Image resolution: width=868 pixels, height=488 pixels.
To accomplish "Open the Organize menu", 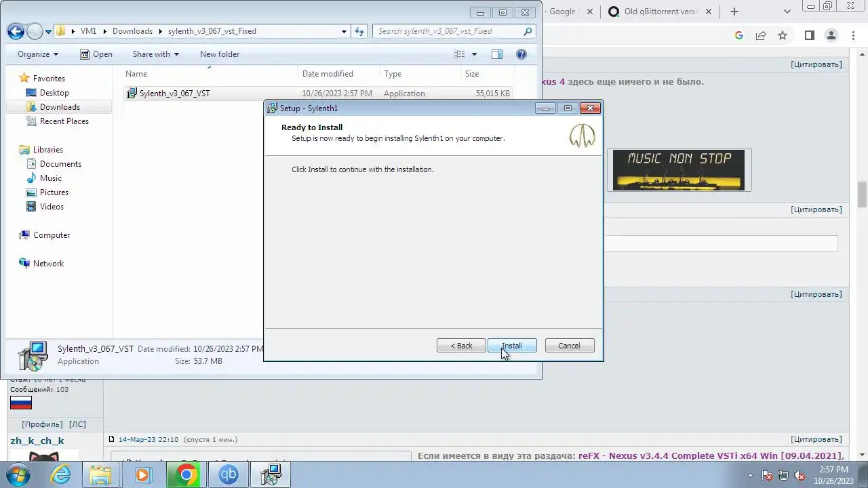I will point(38,54).
